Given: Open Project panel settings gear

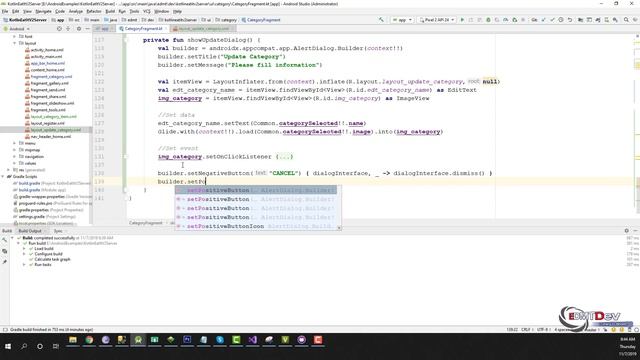Looking at the screenshot, I should tap(79, 29).
